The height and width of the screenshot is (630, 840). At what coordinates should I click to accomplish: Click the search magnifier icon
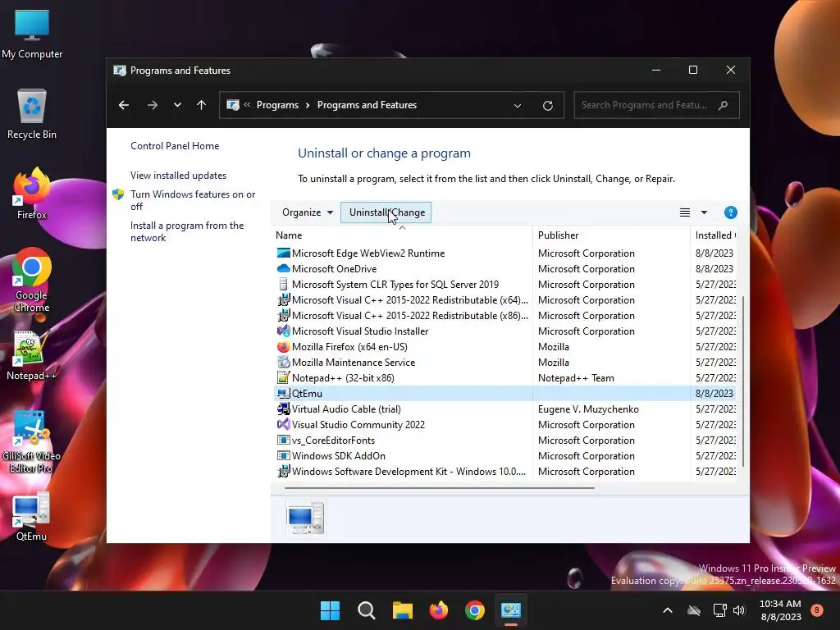point(723,105)
